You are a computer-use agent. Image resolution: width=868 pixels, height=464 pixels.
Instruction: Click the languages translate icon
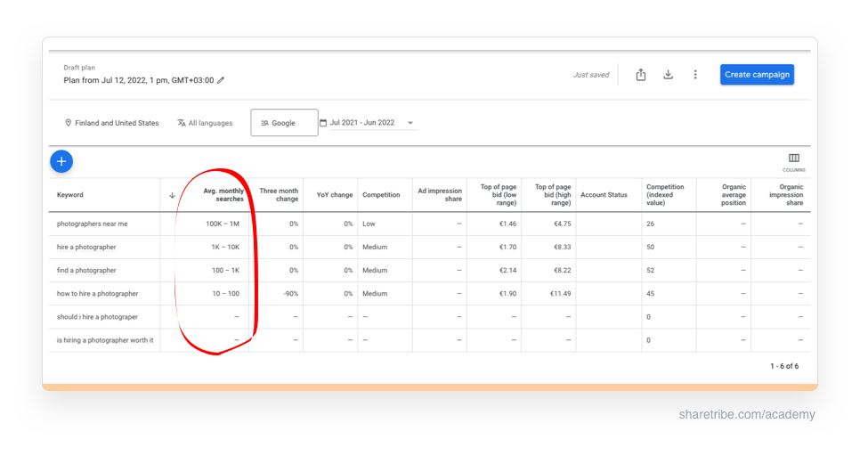(181, 123)
